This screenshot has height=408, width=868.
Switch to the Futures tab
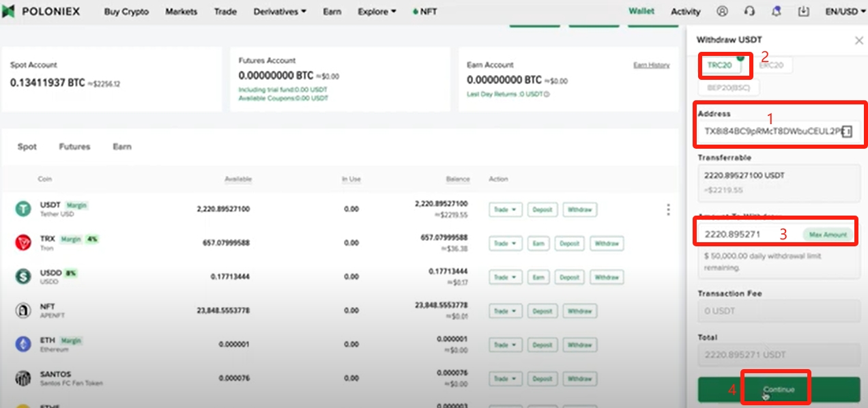[x=74, y=147]
